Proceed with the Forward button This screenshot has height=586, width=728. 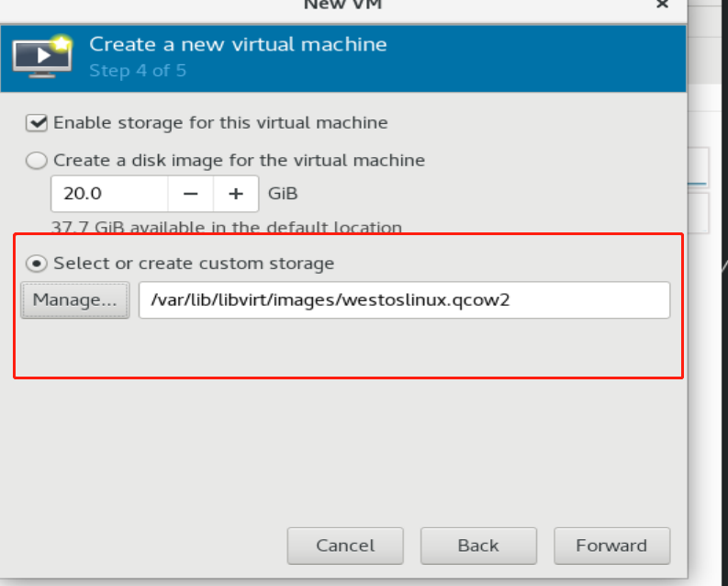[612, 546]
